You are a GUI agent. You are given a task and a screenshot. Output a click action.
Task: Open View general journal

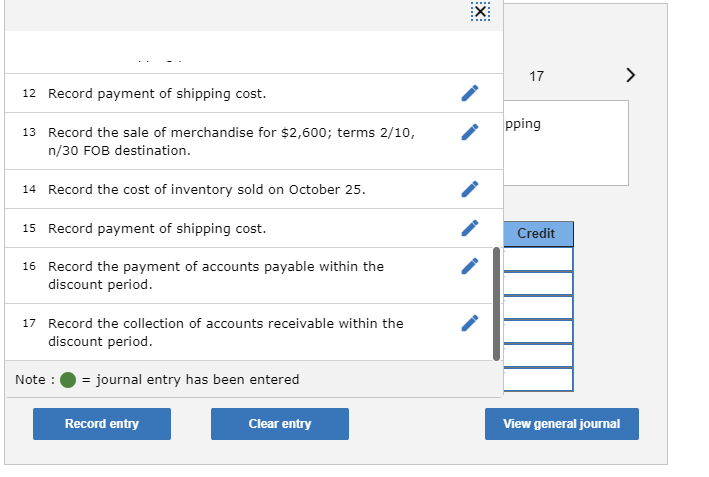click(561, 424)
